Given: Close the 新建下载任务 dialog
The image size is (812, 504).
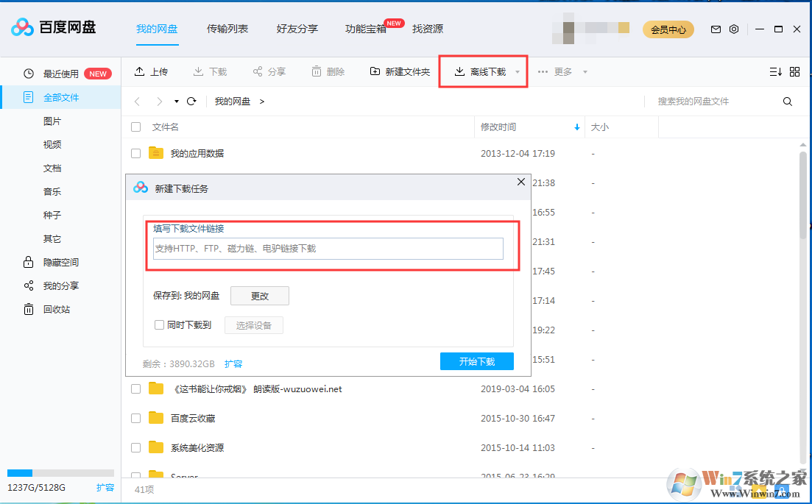Looking at the screenshot, I should pos(521,182).
